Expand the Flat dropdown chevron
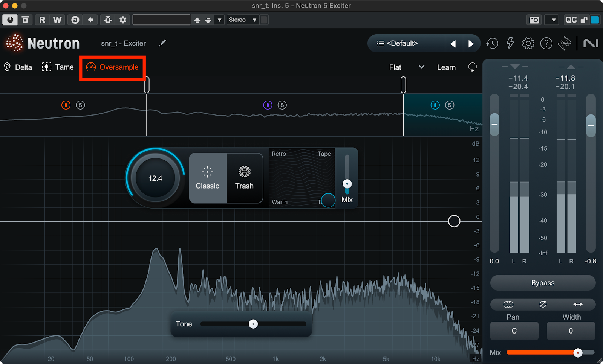603x364 pixels. [x=422, y=67]
